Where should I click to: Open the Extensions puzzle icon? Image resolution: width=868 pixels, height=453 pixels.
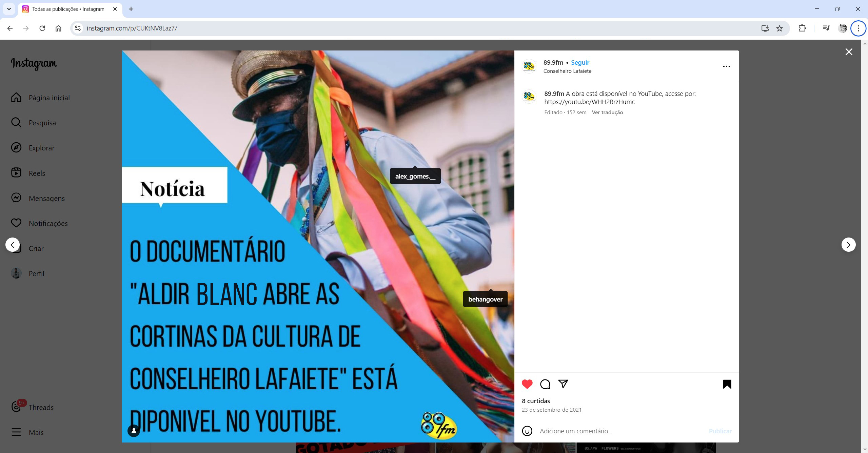(802, 28)
